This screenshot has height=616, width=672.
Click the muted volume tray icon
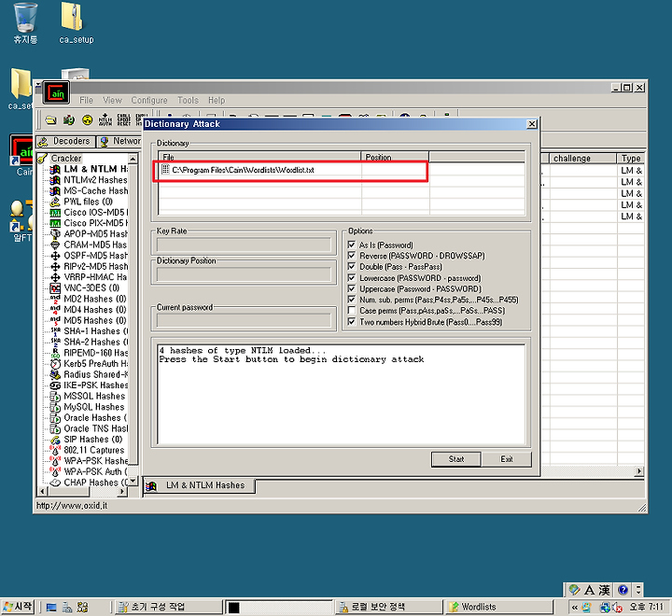coord(617,607)
